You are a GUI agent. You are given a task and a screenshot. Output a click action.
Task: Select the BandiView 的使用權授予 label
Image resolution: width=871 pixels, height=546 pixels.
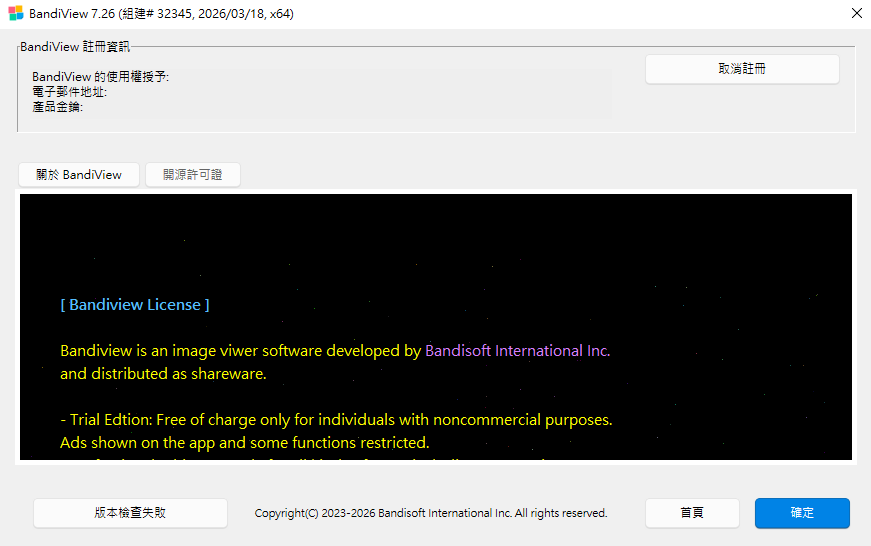100,77
